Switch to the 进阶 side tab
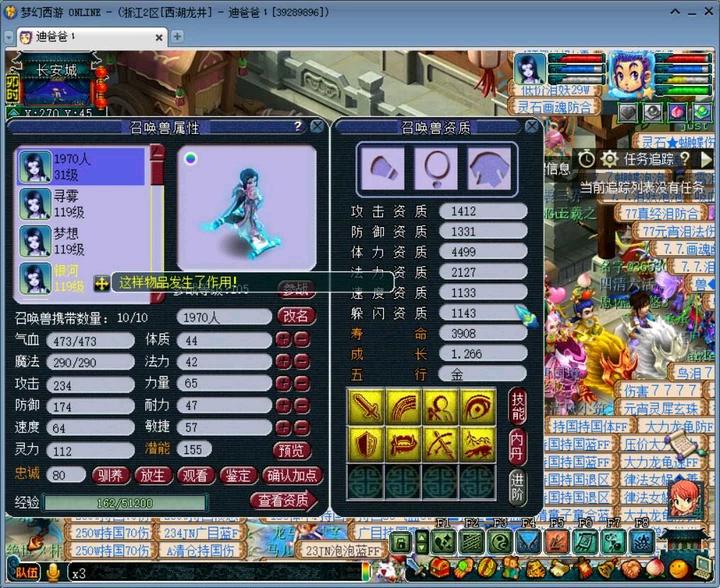This screenshot has height=588, width=720. point(518,487)
